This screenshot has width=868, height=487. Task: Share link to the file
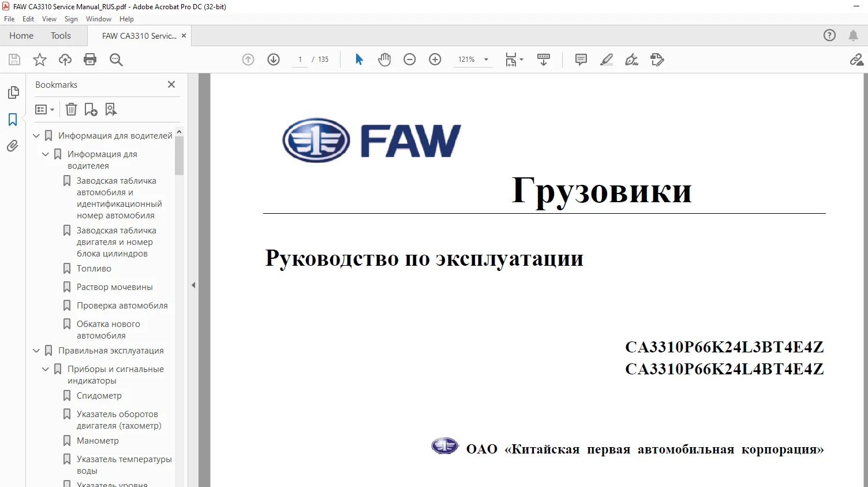click(x=856, y=60)
